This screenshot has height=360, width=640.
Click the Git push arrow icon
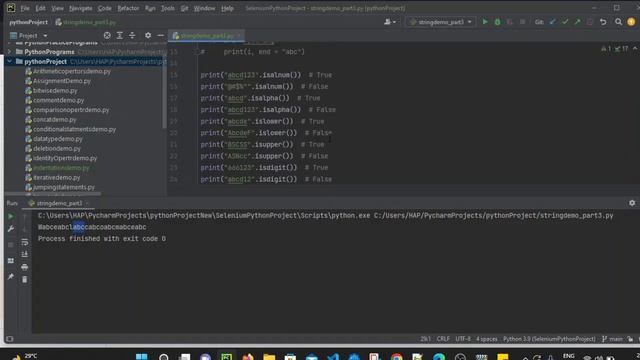tap(577, 22)
